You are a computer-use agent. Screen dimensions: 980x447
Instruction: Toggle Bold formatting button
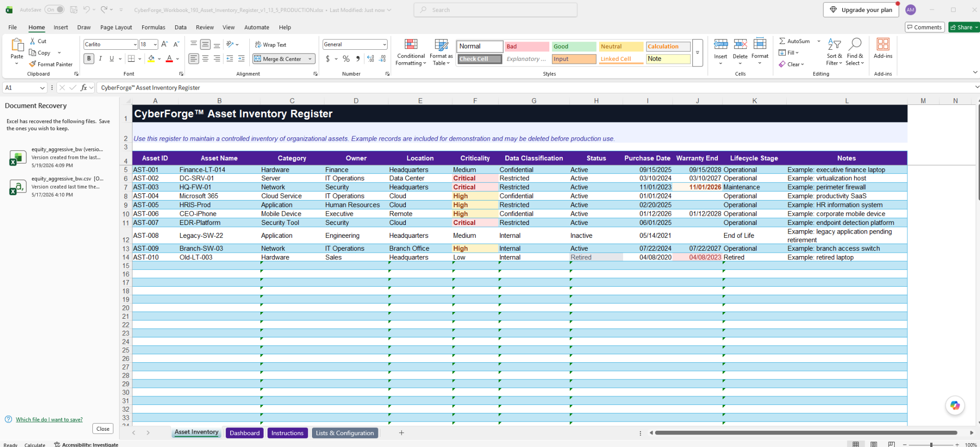pos(89,58)
